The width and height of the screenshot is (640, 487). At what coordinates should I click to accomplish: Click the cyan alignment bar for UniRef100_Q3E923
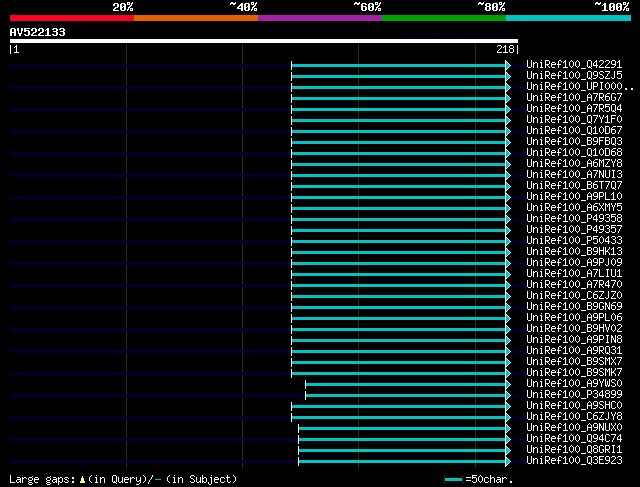pyautogui.click(x=402, y=462)
